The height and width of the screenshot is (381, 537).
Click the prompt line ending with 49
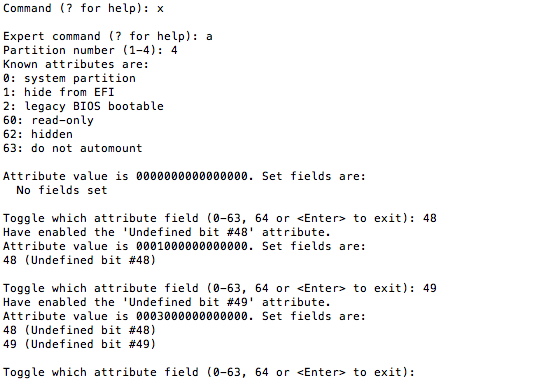click(220, 288)
